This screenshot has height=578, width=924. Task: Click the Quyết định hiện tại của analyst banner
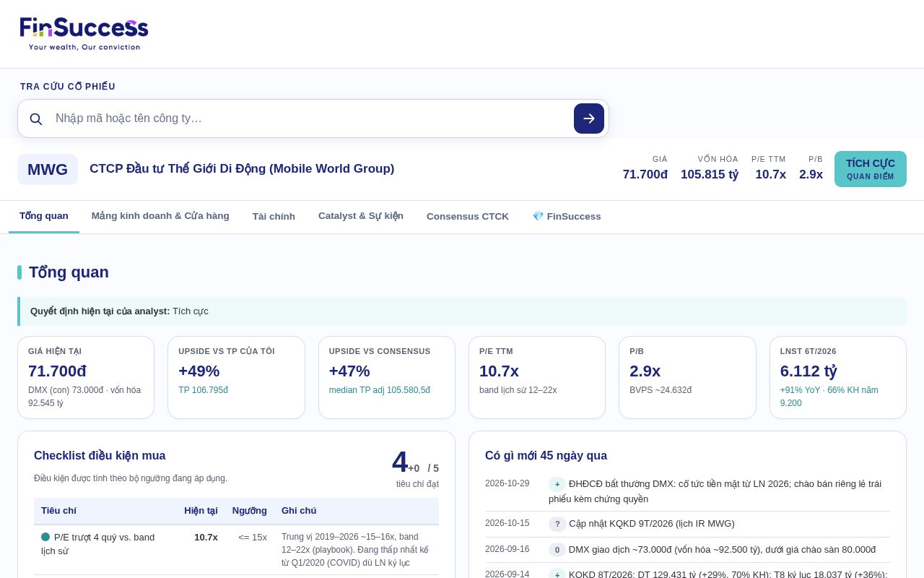(462, 311)
